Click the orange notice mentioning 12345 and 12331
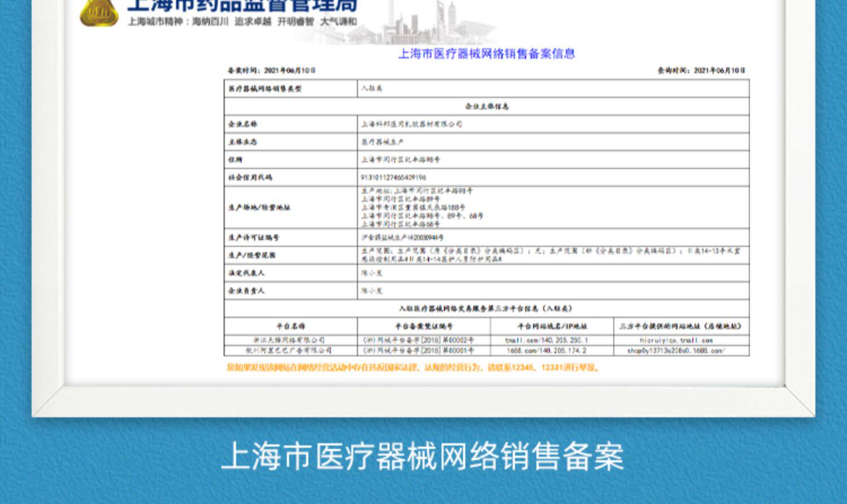This screenshot has height=504, width=847. coord(413,367)
